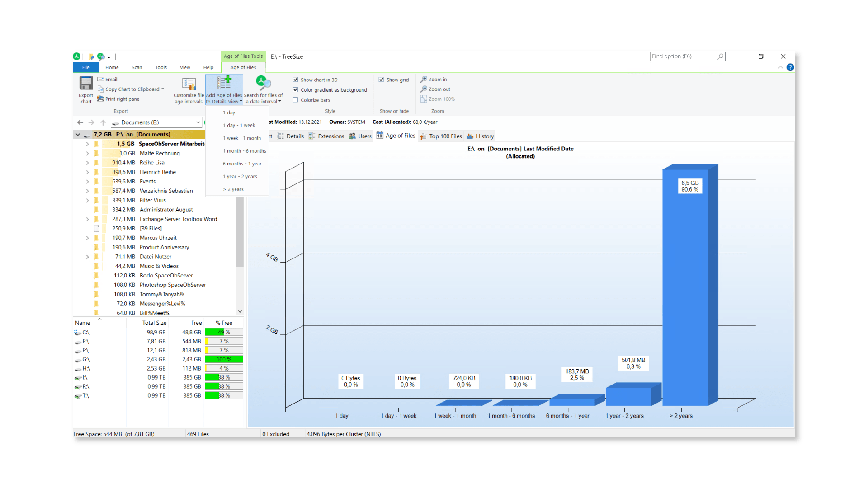Screen dimensions: 868x488
Task: Open the Documents (E:) drive dropdown
Action: point(198,122)
